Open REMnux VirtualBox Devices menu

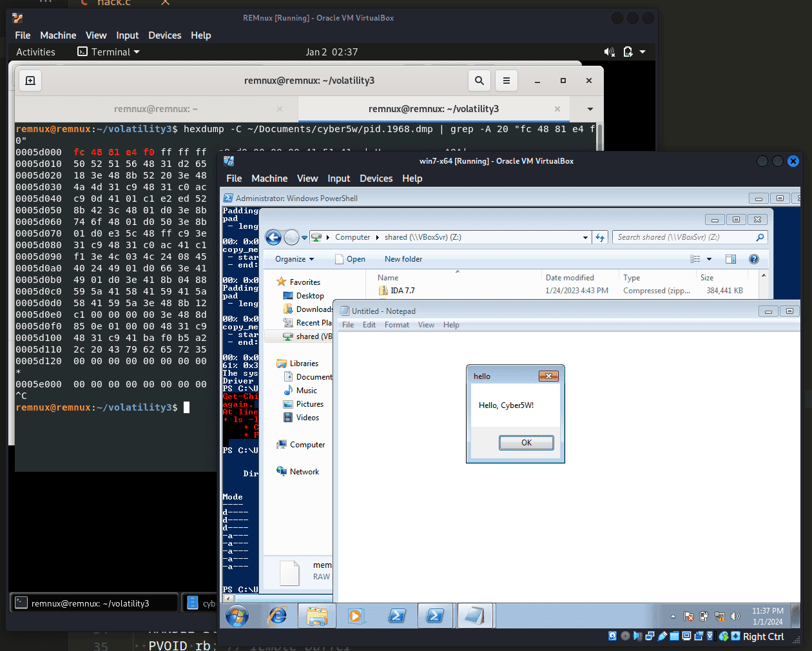coord(165,35)
